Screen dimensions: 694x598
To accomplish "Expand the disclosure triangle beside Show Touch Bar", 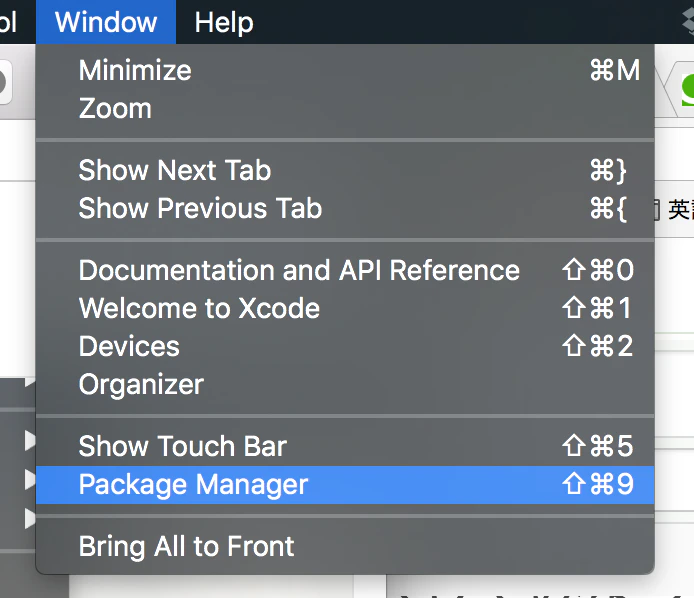I will pyautogui.click(x=30, y=440).
